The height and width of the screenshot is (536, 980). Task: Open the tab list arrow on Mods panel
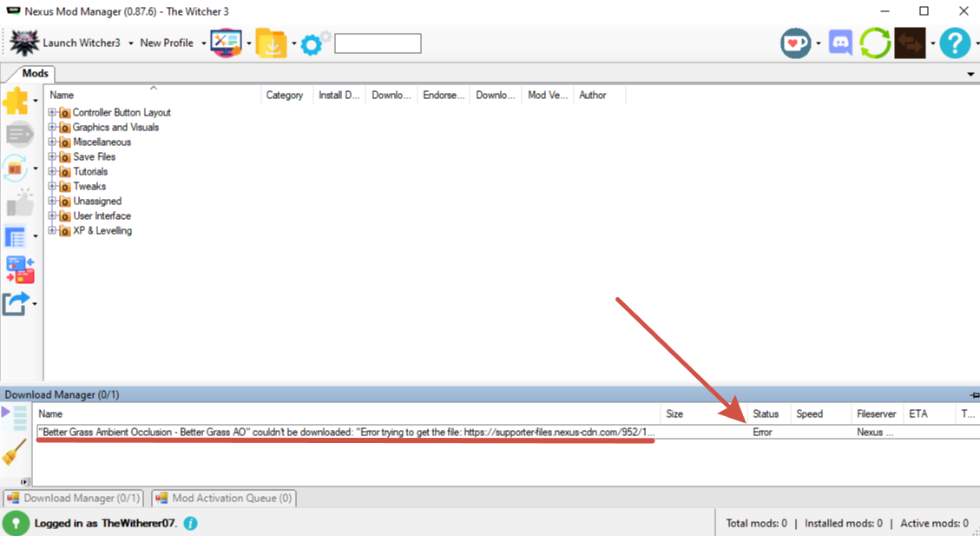tap(970, 75)
